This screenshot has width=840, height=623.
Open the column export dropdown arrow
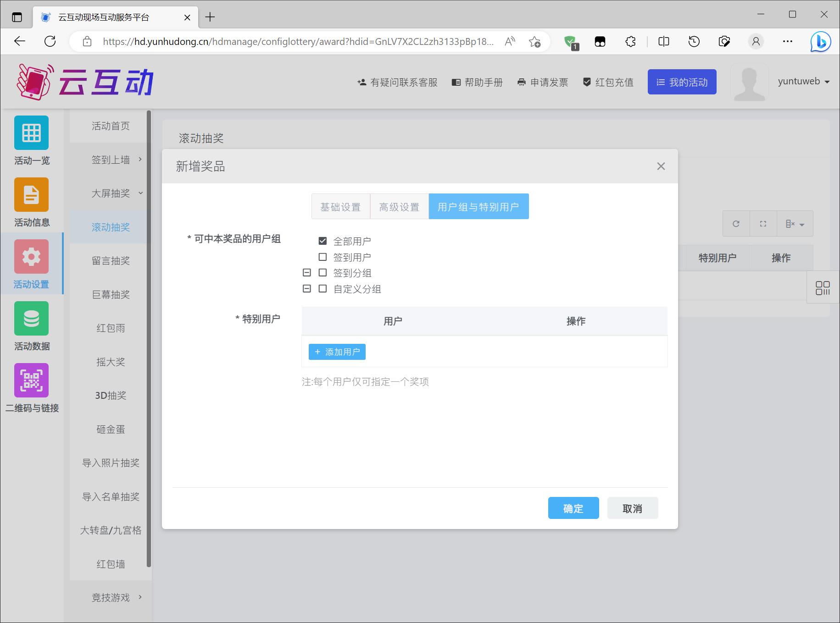(x=795, y=224)
